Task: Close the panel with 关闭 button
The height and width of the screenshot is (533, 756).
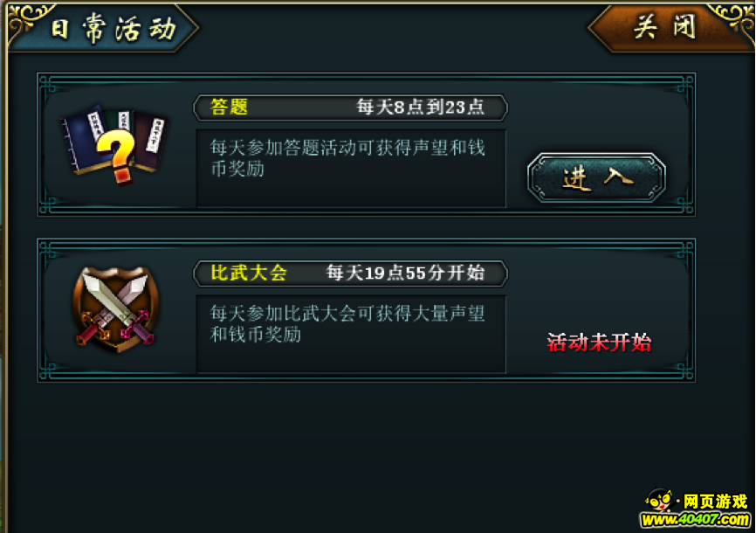Action: 665,26
